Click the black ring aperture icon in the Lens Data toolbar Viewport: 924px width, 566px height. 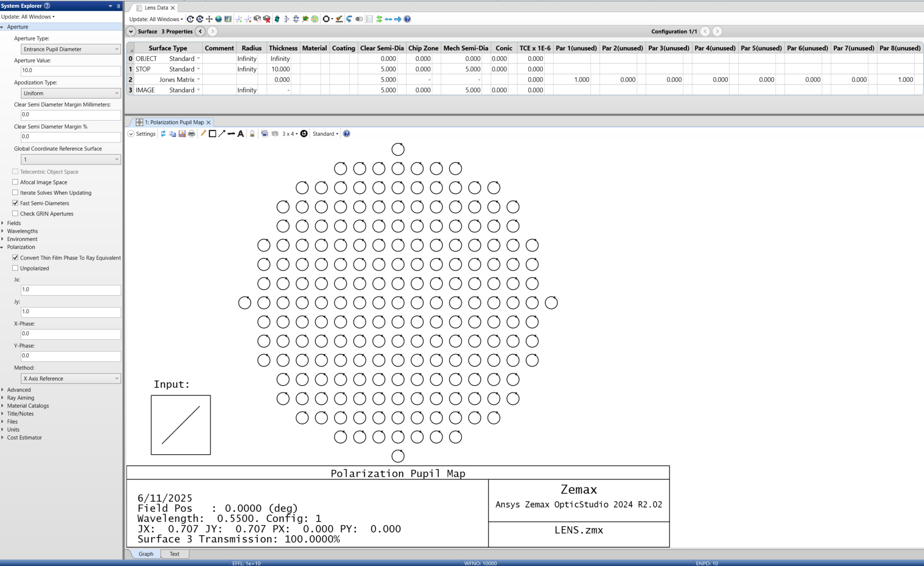(x=326, y=19)
